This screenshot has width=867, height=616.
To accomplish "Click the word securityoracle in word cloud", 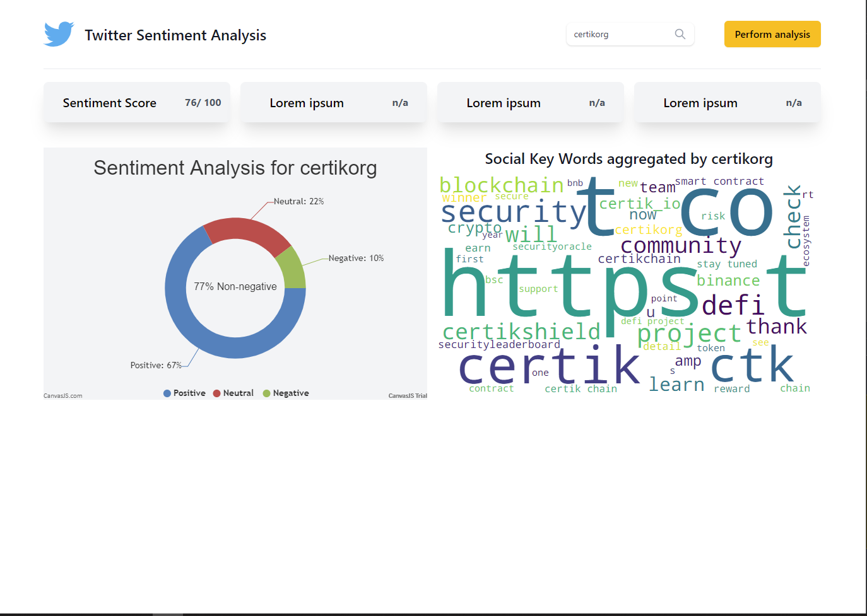I will point(552,247).
